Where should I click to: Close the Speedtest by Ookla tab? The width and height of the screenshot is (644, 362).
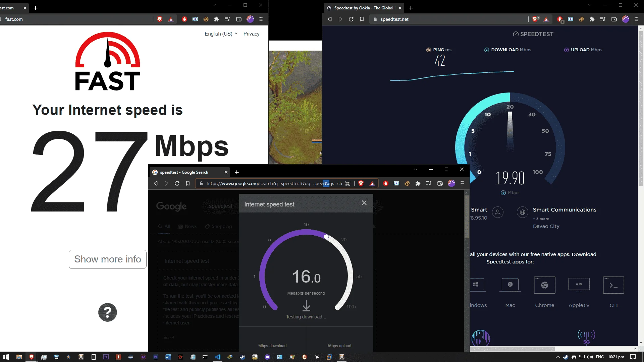(400, 8)
